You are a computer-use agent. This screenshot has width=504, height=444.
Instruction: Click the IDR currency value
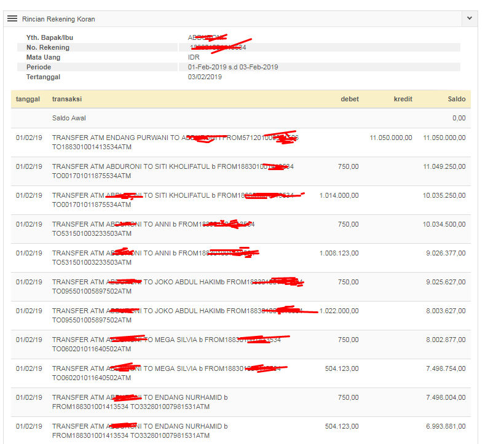tap(194, 57)
